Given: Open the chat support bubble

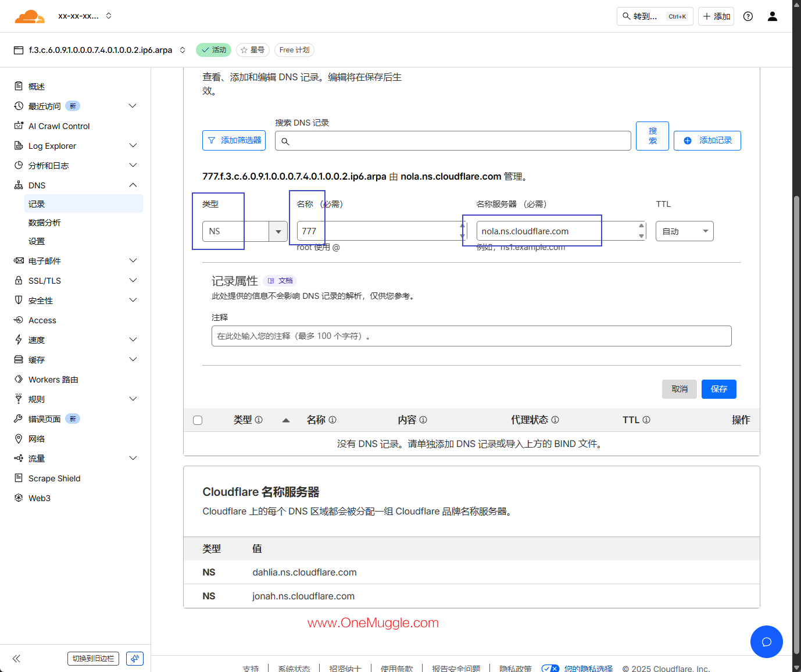Looking at the screenshot, I should pos(767,642).
